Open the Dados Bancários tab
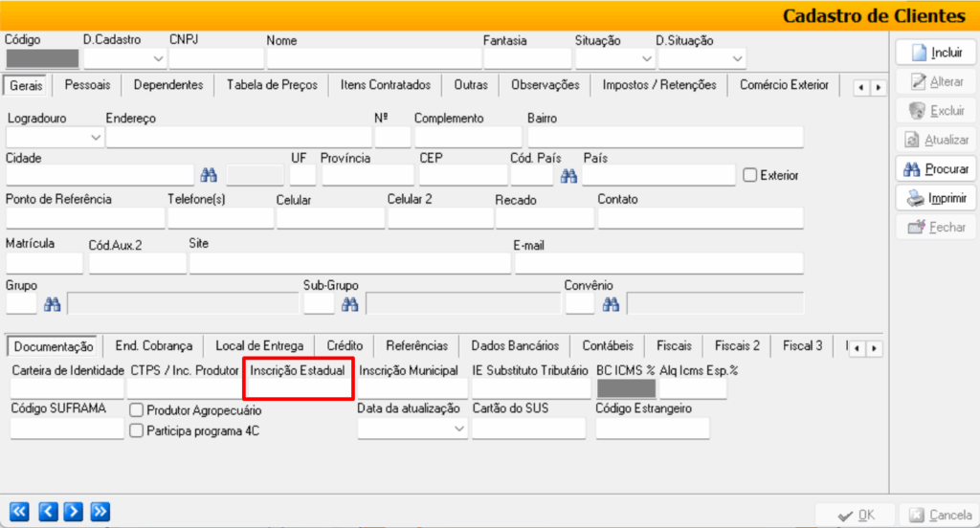 click(x=515, y=346)
